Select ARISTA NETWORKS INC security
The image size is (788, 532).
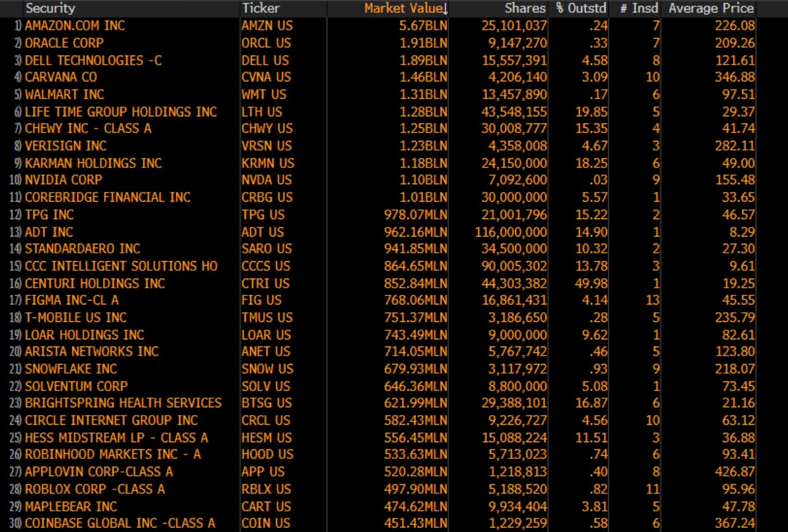click(92, 352)
